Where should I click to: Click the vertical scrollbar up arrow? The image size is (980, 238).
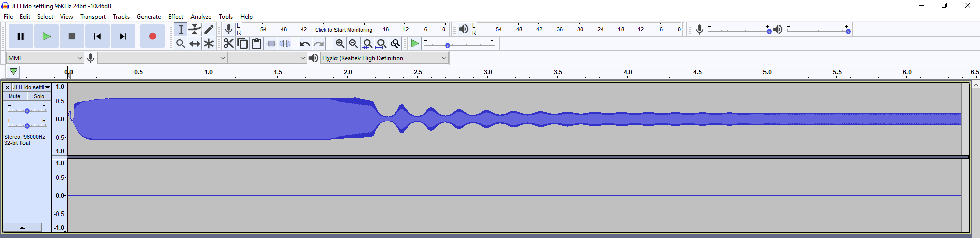975,85
